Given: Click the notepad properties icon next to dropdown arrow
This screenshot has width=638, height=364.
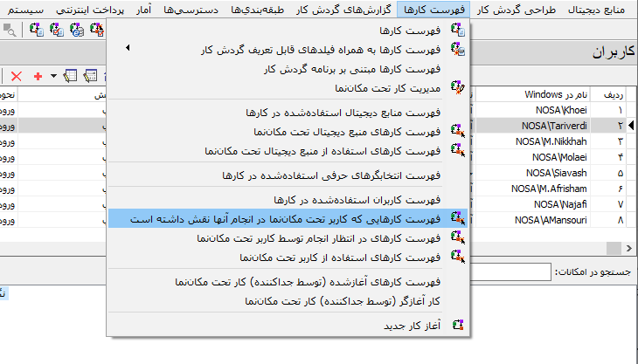Looking at the screenshot, I should [x=70, y=77].
